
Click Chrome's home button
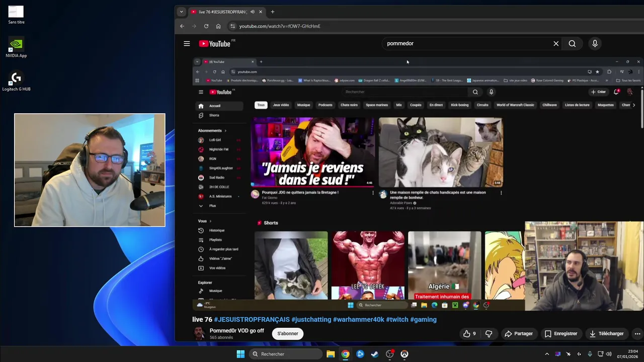pyautogui.click(x=218, y=26)
